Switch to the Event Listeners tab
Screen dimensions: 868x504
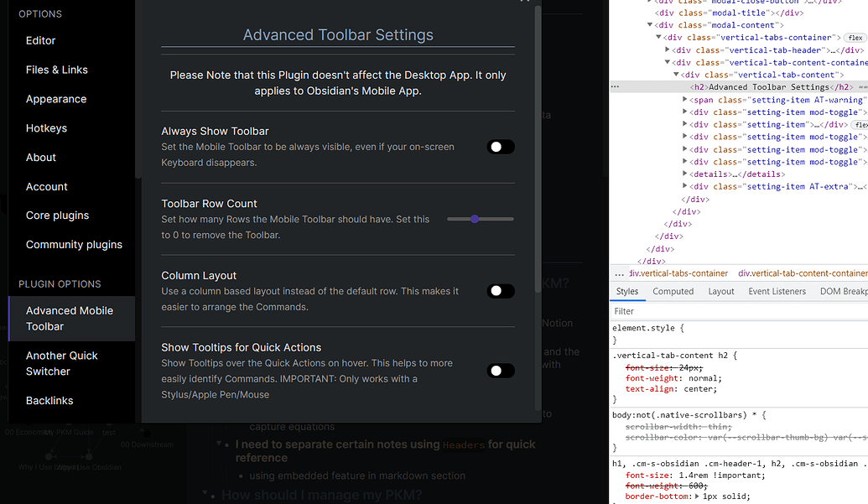click(x=777, y=292)
